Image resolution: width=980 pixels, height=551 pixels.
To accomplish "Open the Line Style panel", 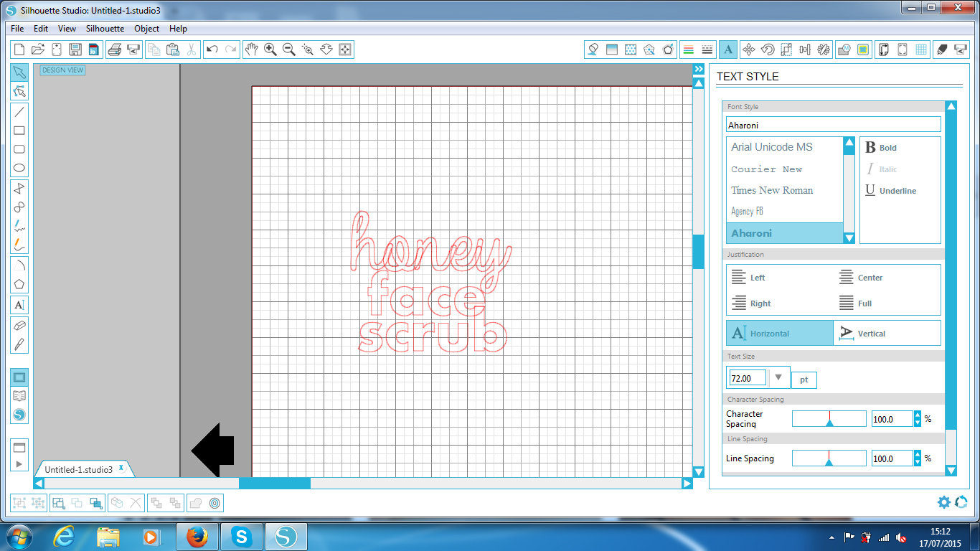I will coord(707,50).
